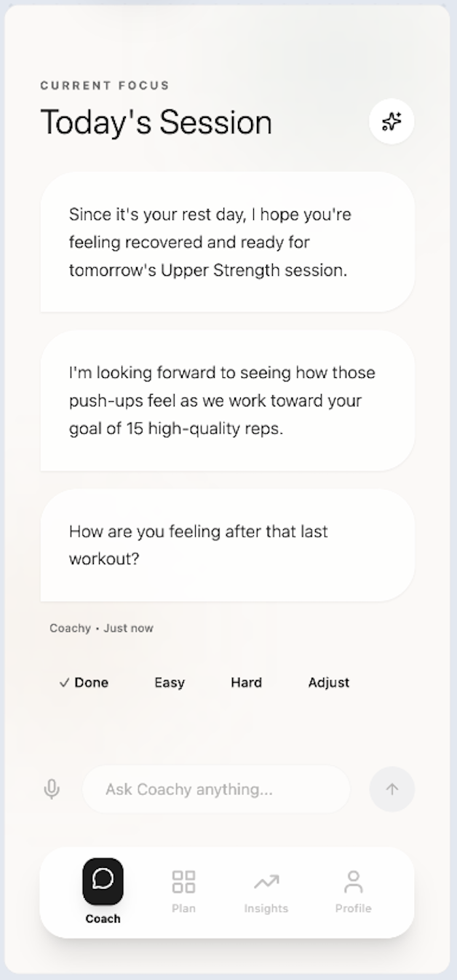The width and height of the screenshot is (457, 980).
Task: Pick the Adjust quick reply
Action: pyautogui.click(x=329, y=683)
